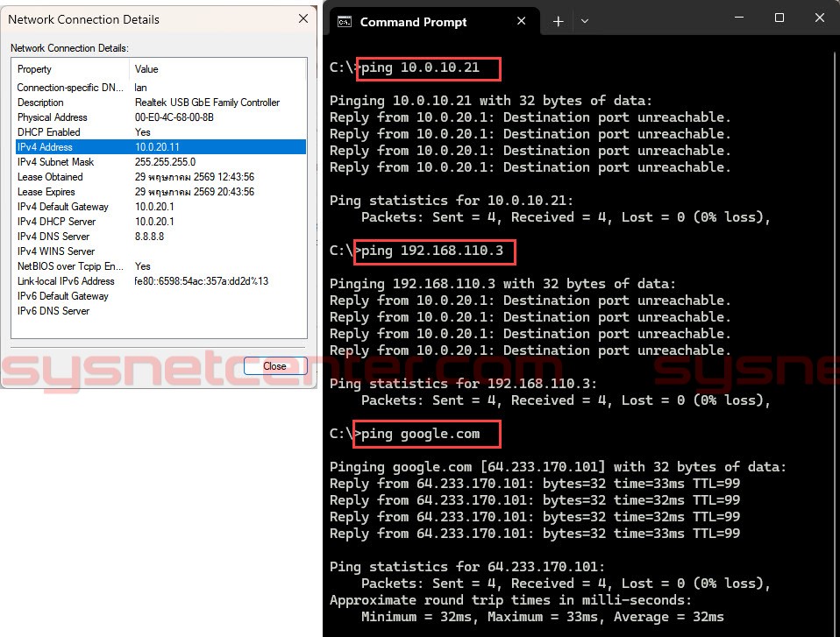The height and width of the screenshot is (637, 840).
Task: Select the IPv6 DNS Server row
Action: point(160,311)
